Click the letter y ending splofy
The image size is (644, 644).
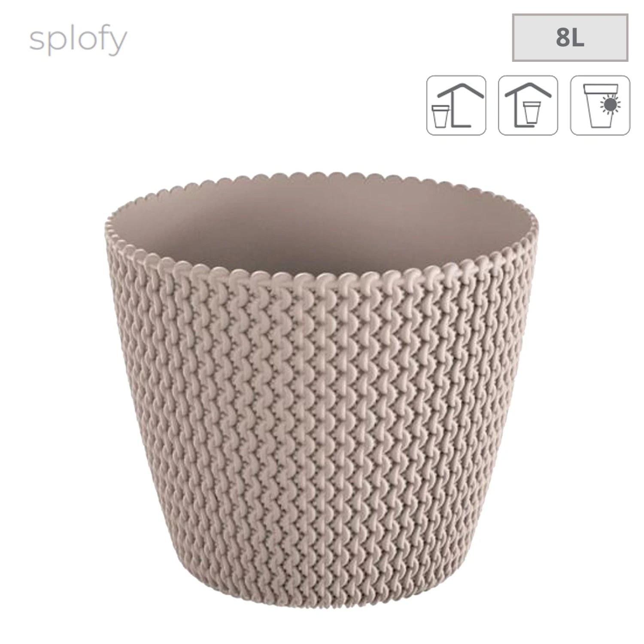[x=118, y=44]
